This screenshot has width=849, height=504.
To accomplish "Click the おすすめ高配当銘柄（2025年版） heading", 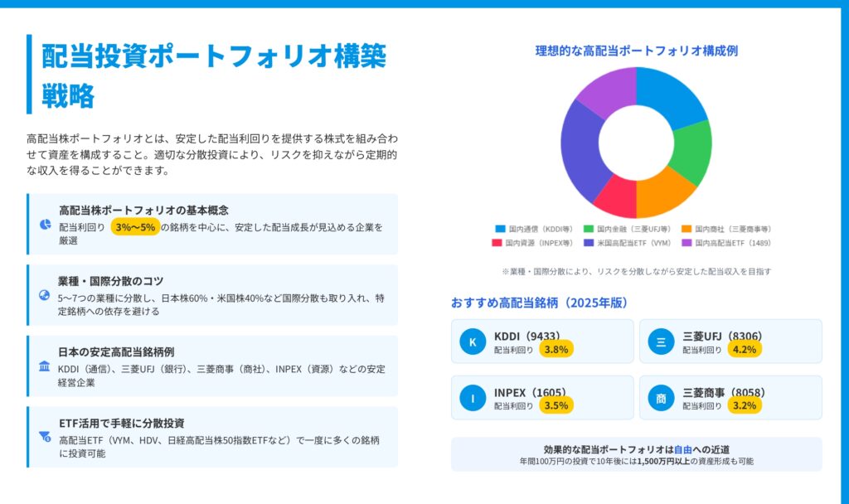I will (539, 303).
